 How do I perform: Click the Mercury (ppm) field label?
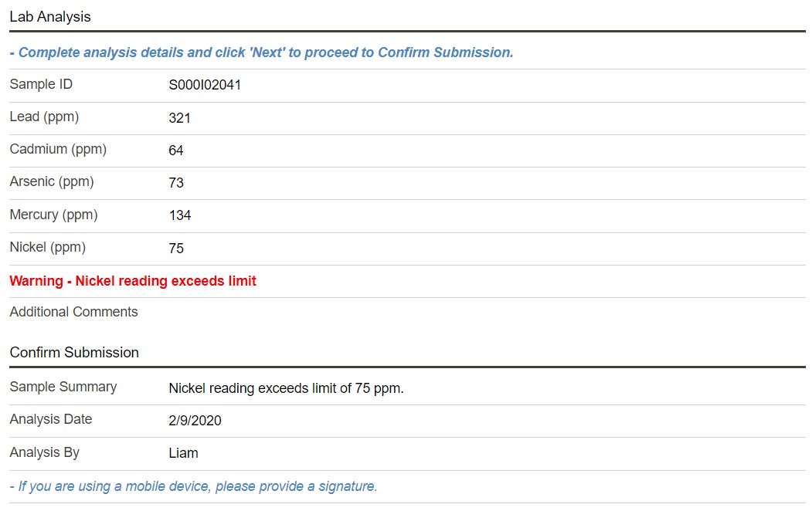pos(53,215)
